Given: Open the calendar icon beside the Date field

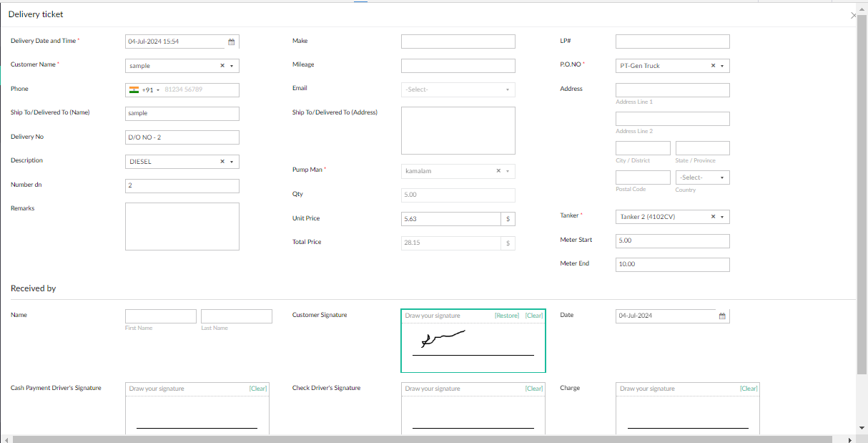Looking at the screenshot, I should pyautogui.click(x=722, y=316).
